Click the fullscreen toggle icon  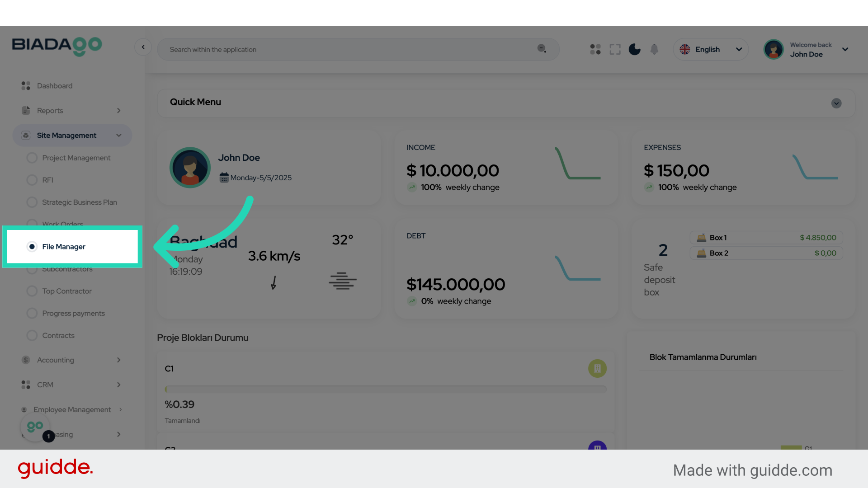pyautogui.click(x=615, y=49)
